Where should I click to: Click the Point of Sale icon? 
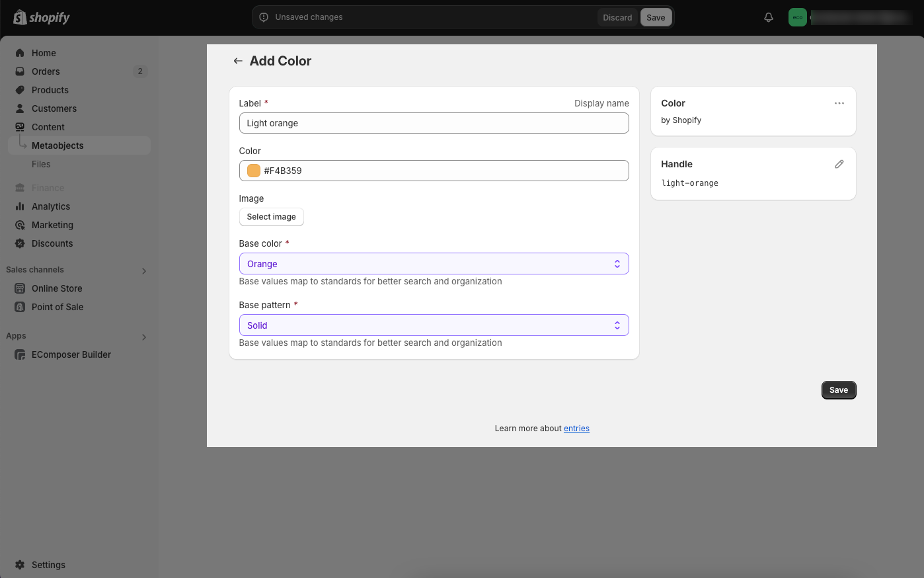click(x=20, y=307)
